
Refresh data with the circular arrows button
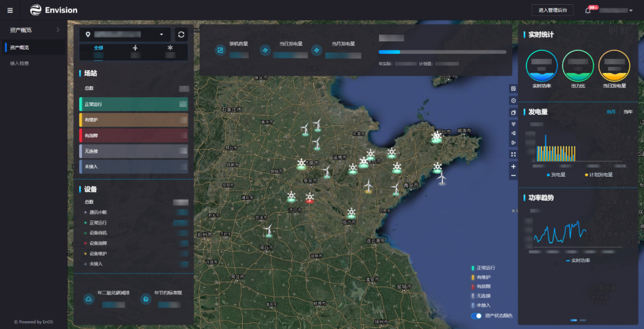click(x=181, y=35)
